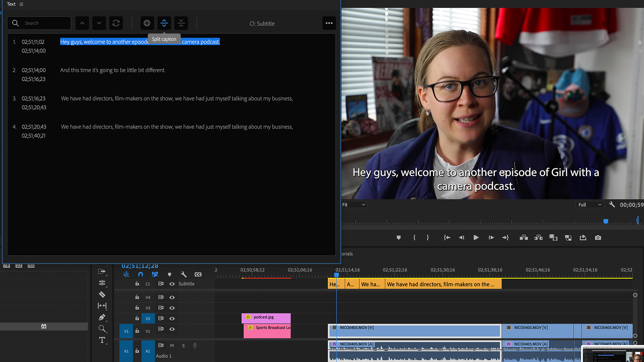Select the Track Select Forward tool
Image resolution: width=644 pixels, height=362 pixels.
[102, 271]
